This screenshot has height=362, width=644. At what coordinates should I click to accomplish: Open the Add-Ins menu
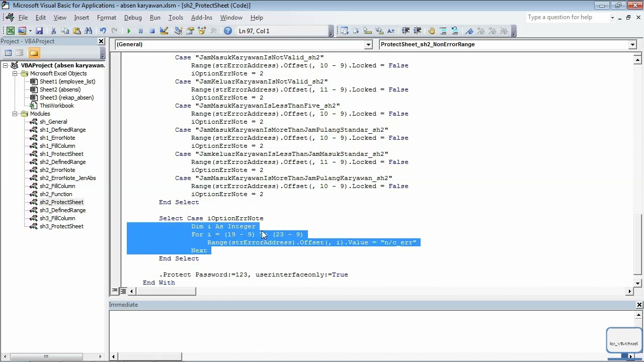coord(202,18)
